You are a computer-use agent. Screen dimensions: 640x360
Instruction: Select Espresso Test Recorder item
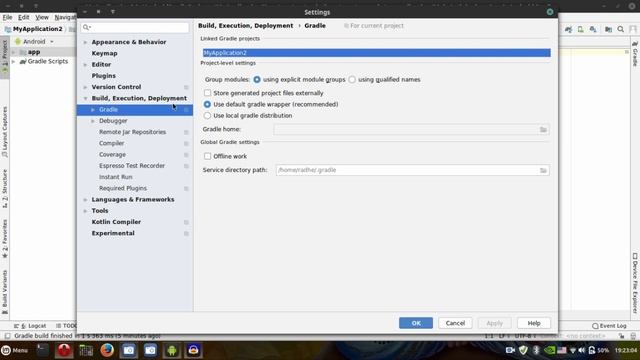(x=132, y=166)
